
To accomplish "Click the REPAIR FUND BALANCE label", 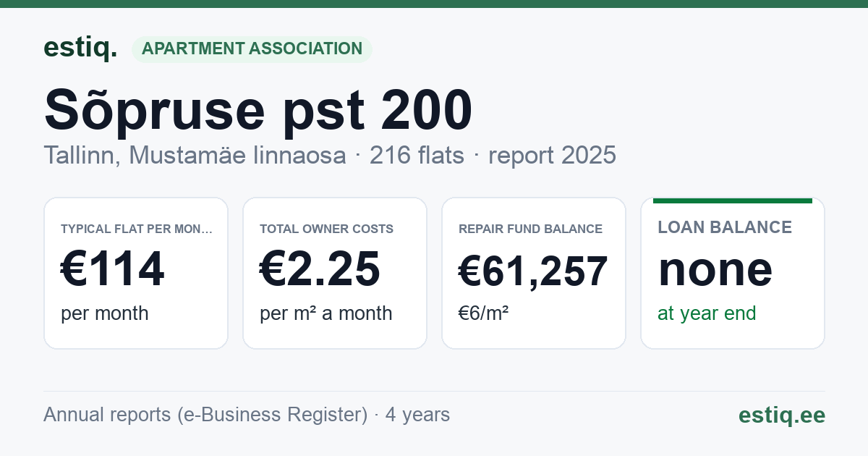I will (531, 229).
